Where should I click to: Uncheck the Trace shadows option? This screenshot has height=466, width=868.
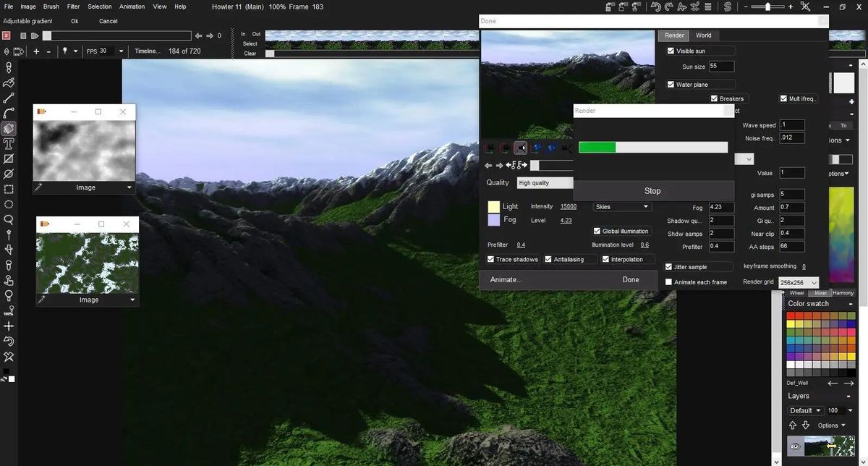(x=491, y=259)
